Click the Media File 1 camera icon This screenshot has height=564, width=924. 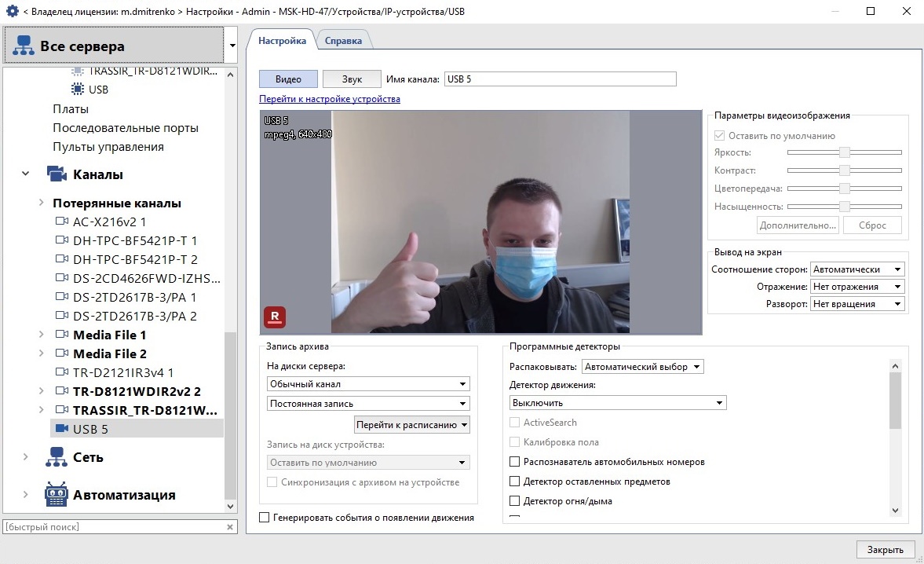coord(62,334)
